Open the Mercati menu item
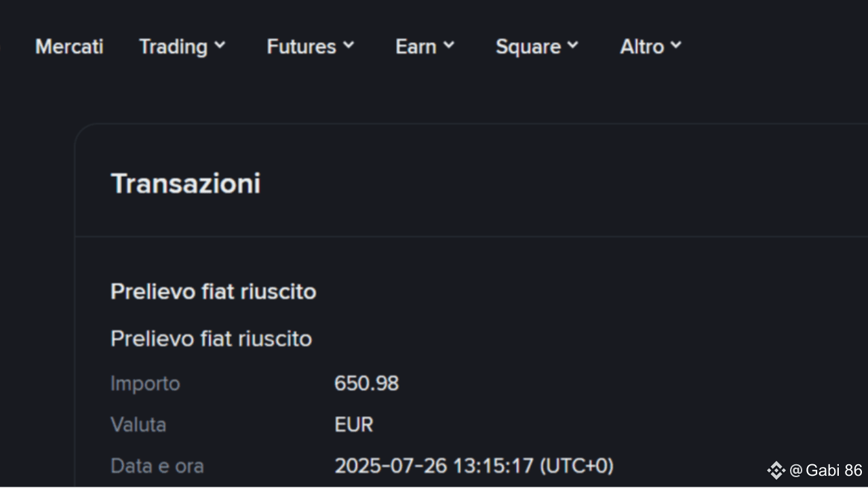 pyautogui.click(x=69, y=47)
